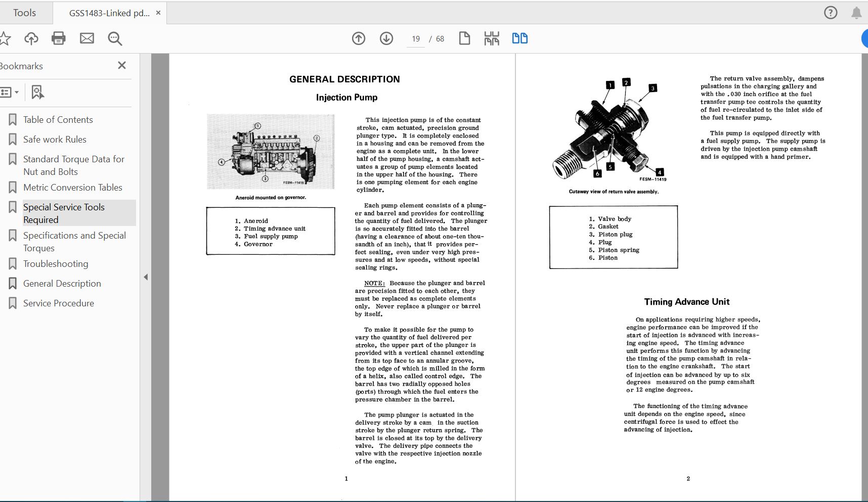Open the Help question mark icon
This screenshot has height=502, width=868.
pyautogui.click(x=831, y=13)
